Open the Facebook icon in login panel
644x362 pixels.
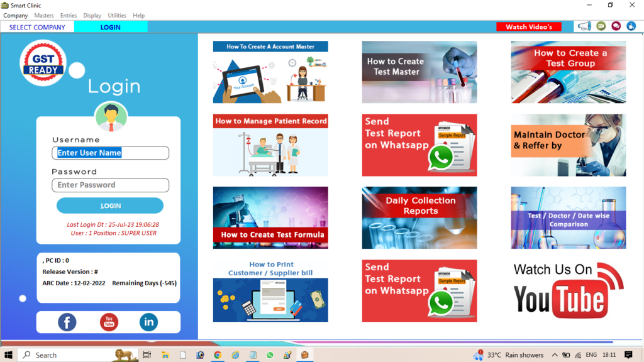coord(67,322)
